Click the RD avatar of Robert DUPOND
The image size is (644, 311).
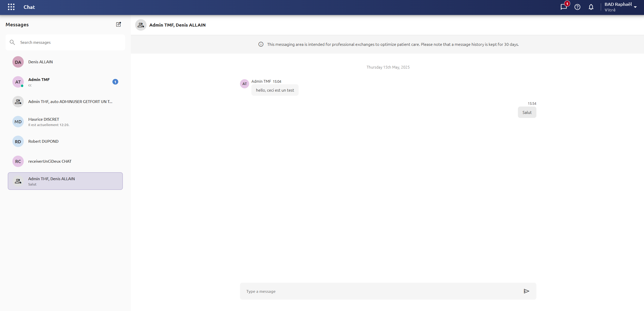(x=18, y=141)
